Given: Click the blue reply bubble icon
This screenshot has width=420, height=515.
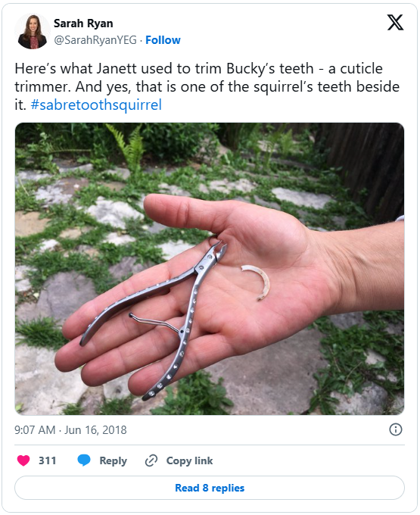Looking at the screenshot, I should click(84, 460).
